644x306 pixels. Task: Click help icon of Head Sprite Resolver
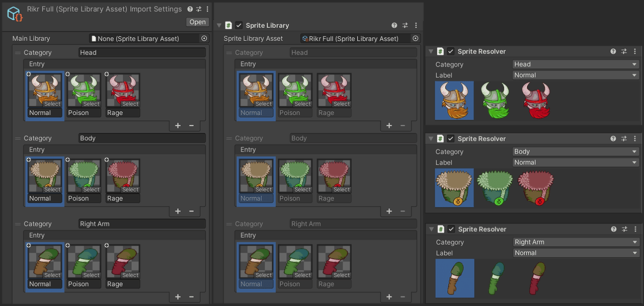click(x=613, y=51)
